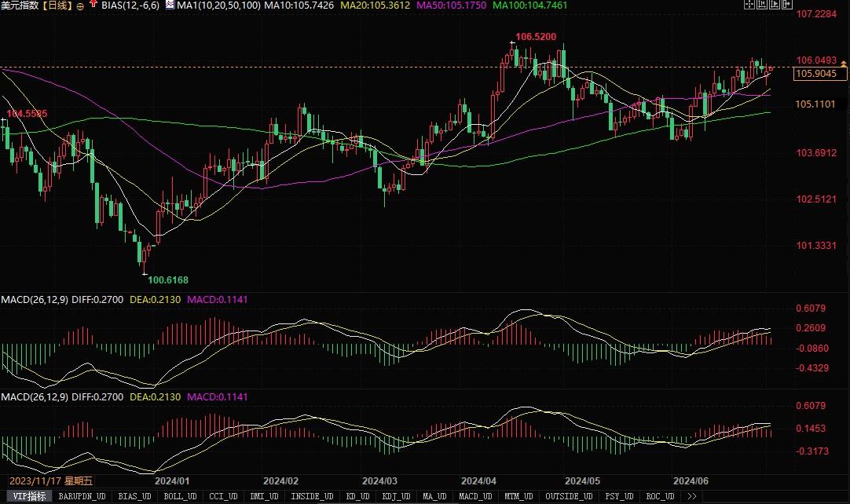
Task: Click the interval measurement icon at top right
Action: click(x=761, y=5)
